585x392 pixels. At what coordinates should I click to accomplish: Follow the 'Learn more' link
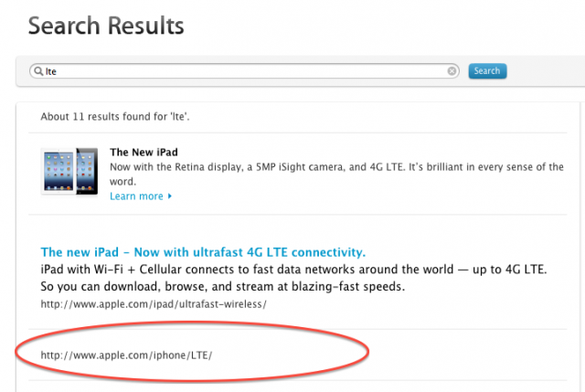point(137,196)
